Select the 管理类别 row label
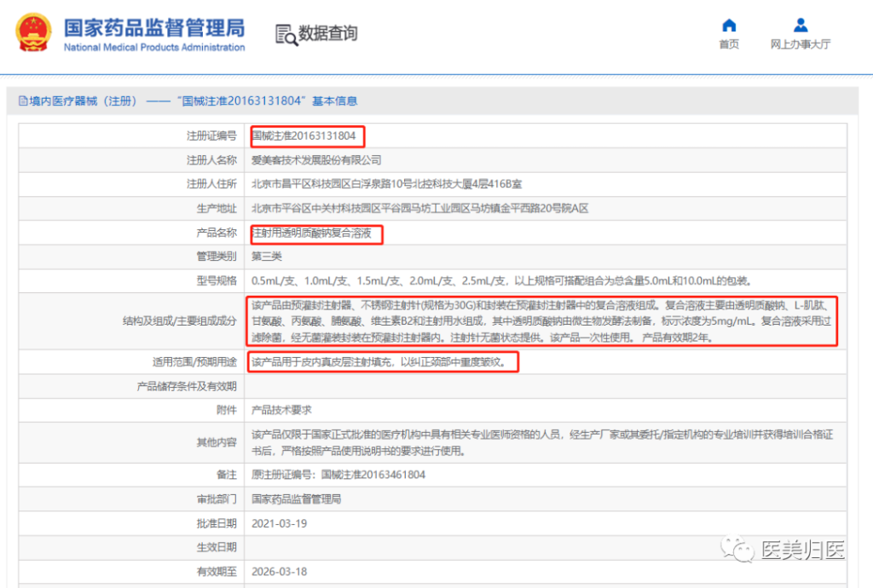This screenshot has height=588, width=873. click(x=217, y=257)
